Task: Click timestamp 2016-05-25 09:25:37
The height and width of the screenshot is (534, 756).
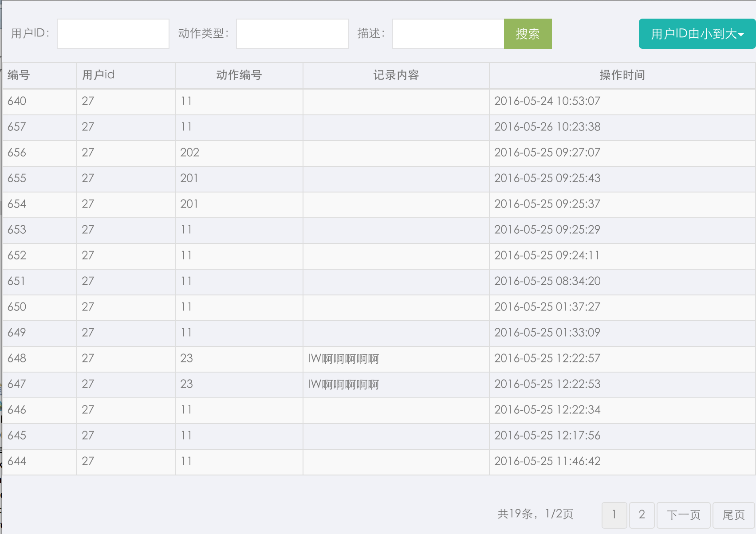Action: tap(547, 204)
